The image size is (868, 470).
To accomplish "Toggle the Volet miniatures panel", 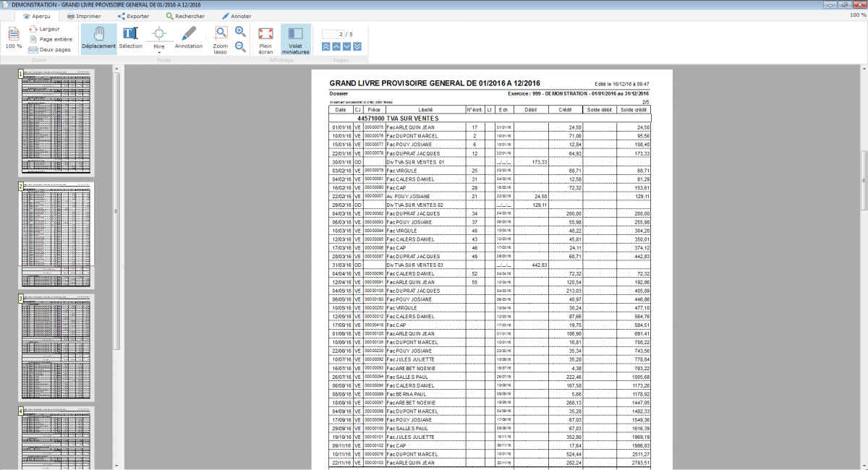I will point(295,40).
